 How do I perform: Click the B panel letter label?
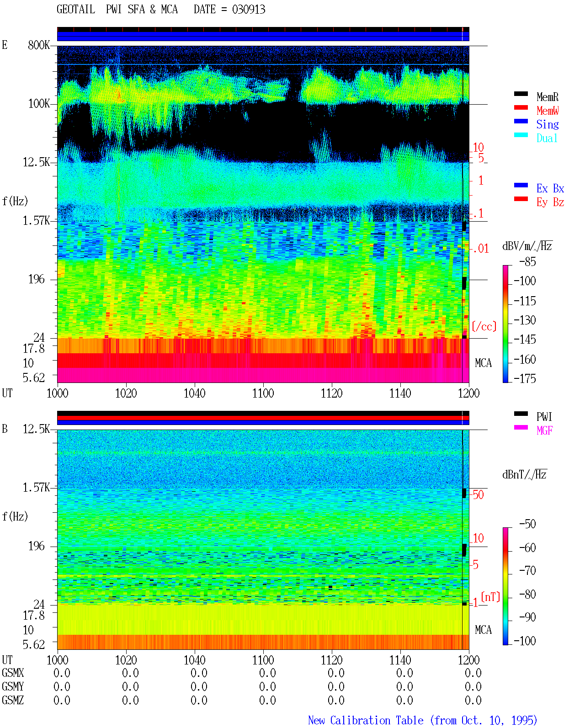coord(5,429)
